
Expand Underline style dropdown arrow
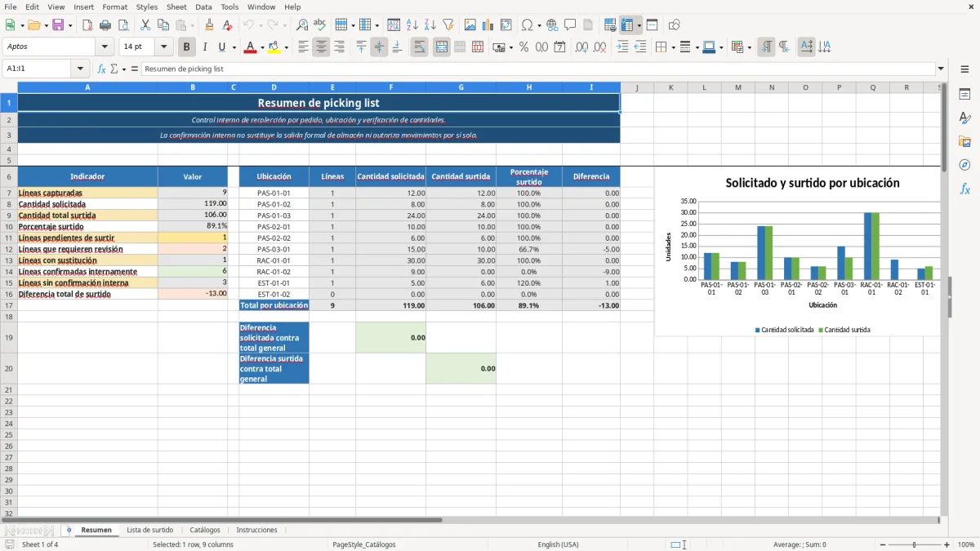(x=234, y=47)
